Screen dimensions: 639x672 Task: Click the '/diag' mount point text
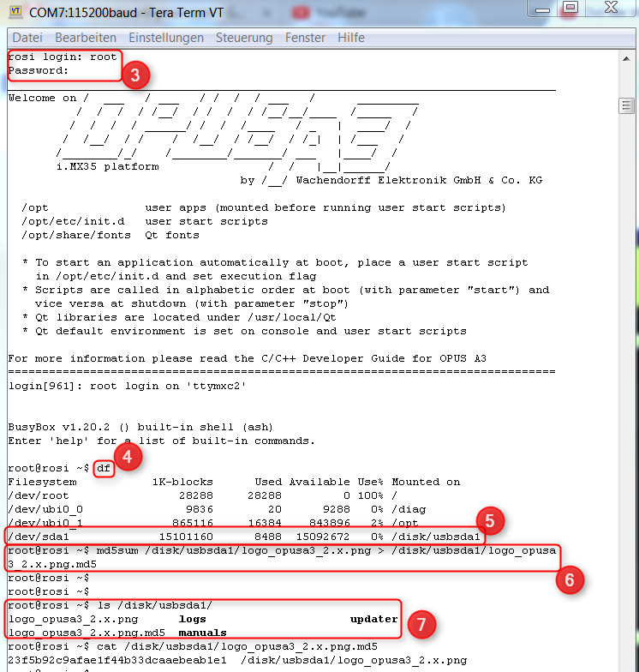[x=409, y=509]
